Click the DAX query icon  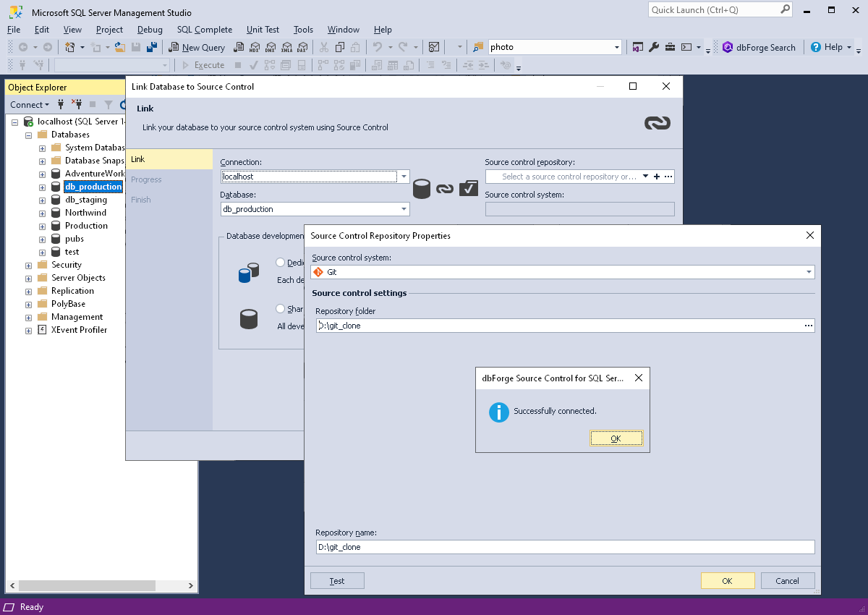[x=302, y=47]
